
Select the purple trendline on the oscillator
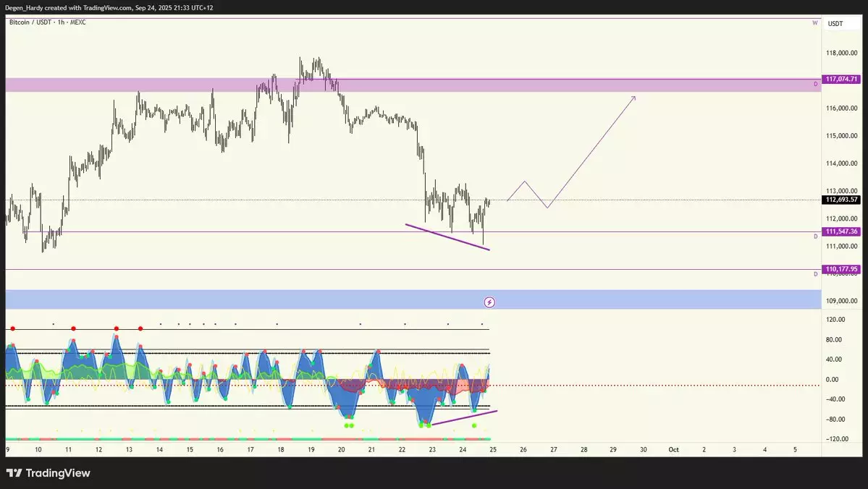tap(463, 417)
